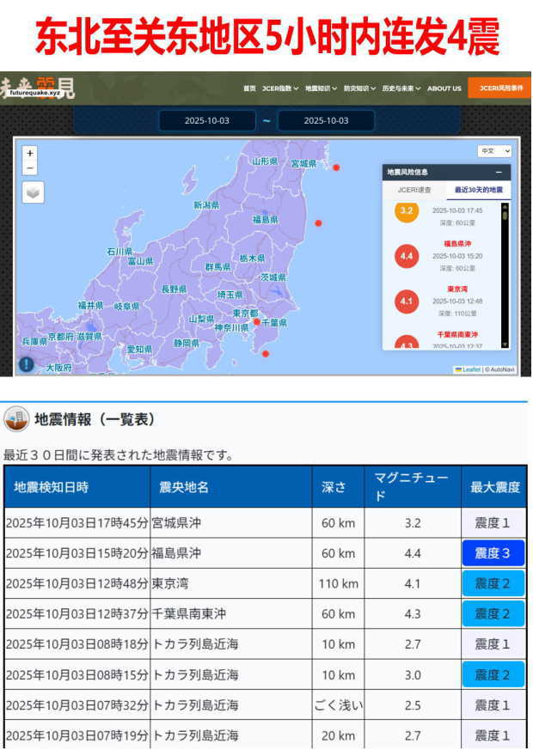Click the 4.1 magnitude circle for 東京湾
533x756 pixels.
pyautogui.click(x=407, y=302)
